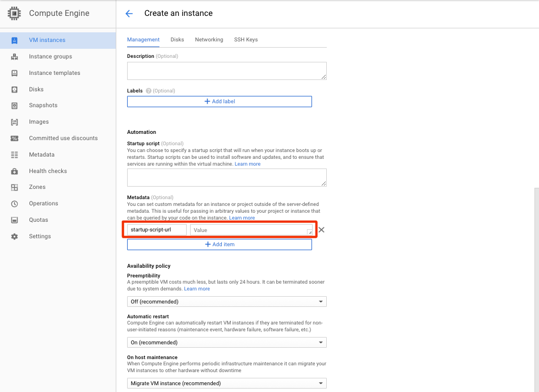The height and width of the screenshot is (392, 539).
Task: Expand the Preemptibility dropdown
Action: (x=226, y=302)
